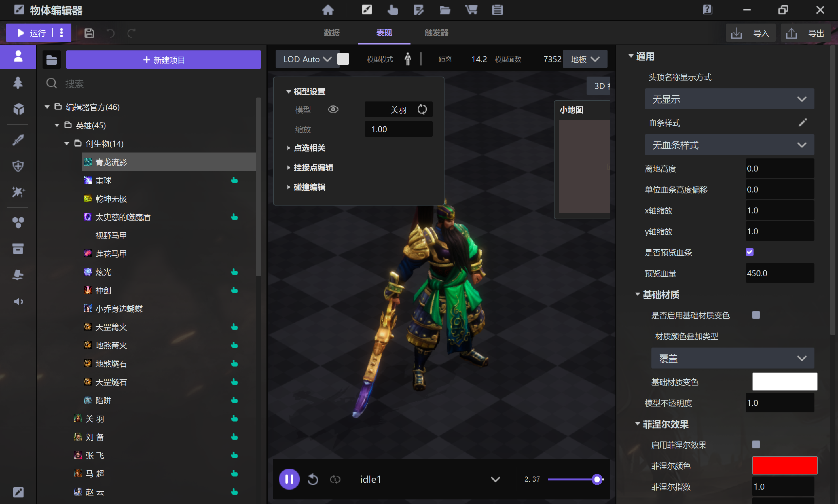Screen dimensions: 838x504
Task: Switch to the 表现 tab
Action: (x=384, y=33)
